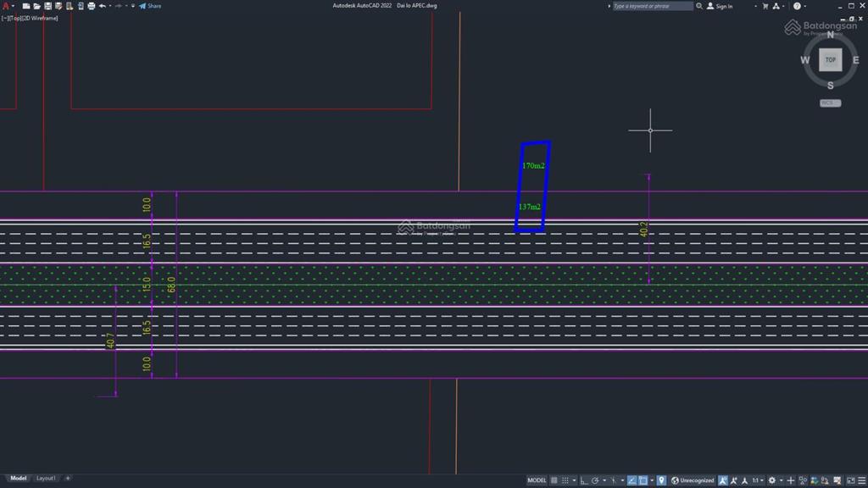Click the search magnifier icon
The height and width of the screenshot is (488, 868).
click(x=699, y=6)
